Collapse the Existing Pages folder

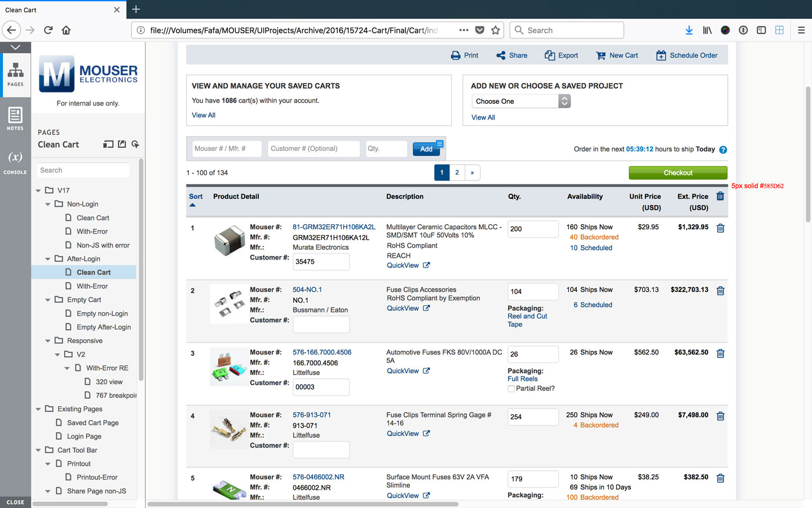(x=38, y=409)
